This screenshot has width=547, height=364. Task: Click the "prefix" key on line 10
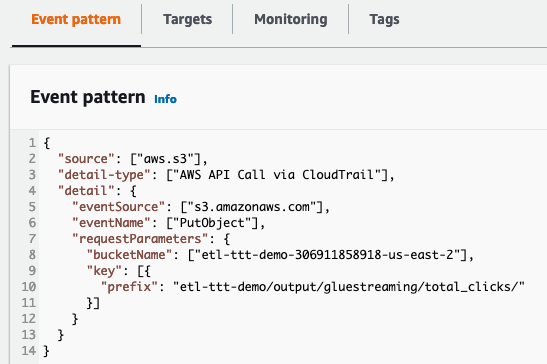click(129, 287)
